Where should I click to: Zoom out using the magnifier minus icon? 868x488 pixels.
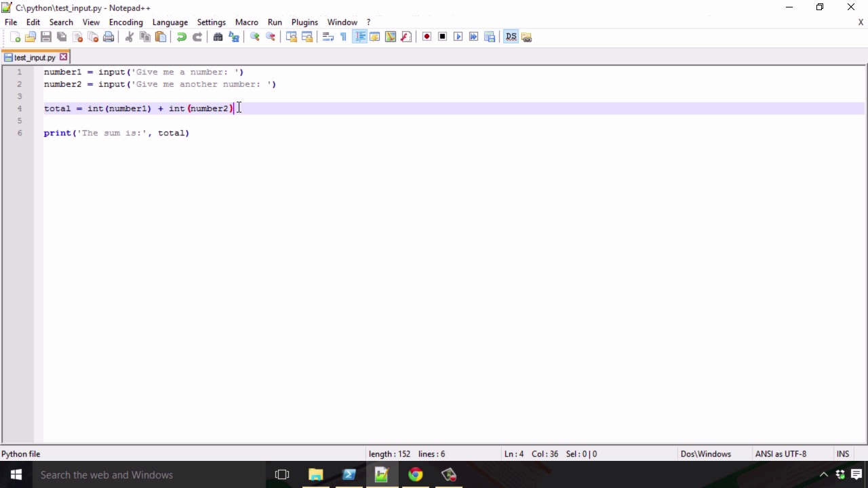(271, 37)
